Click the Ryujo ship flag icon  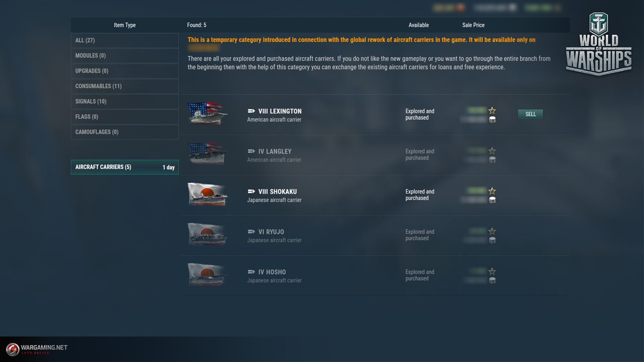pyautogui.click(x=206, y=234)
